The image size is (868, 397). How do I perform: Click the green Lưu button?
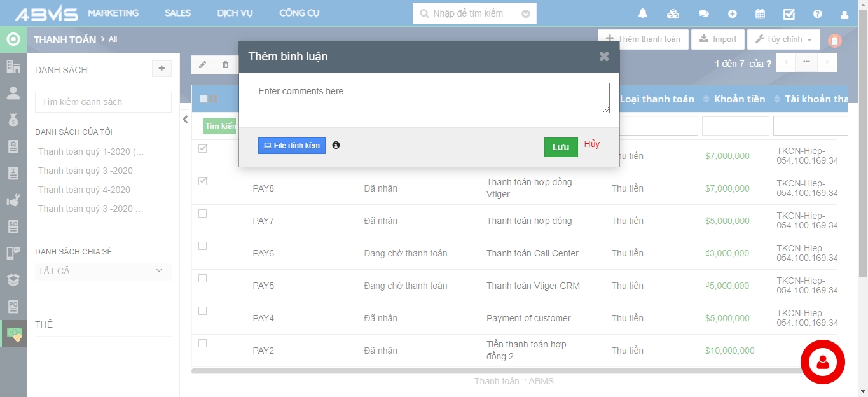[560, 147]
